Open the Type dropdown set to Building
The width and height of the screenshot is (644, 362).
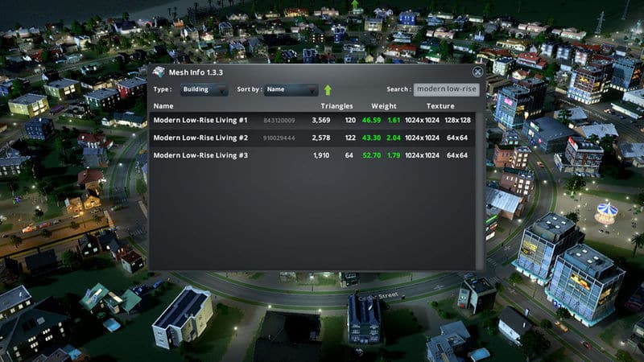(204, 90)
